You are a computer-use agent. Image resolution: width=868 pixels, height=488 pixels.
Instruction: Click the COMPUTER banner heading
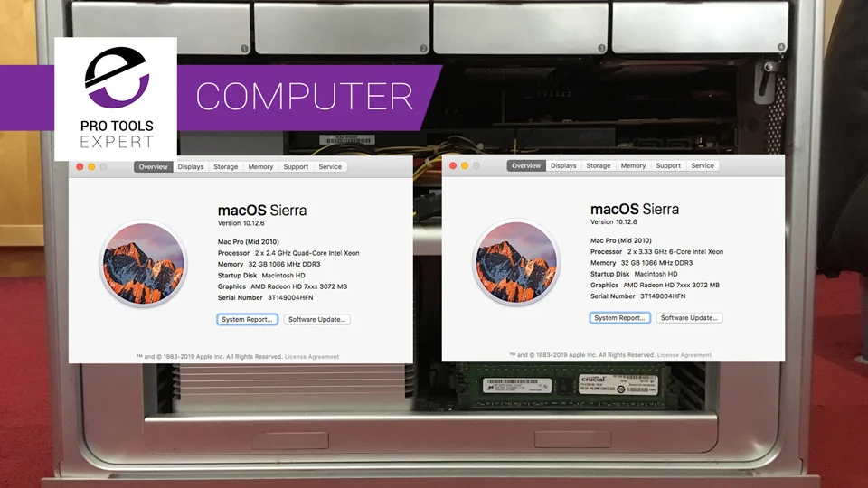[x=305, y=97]
